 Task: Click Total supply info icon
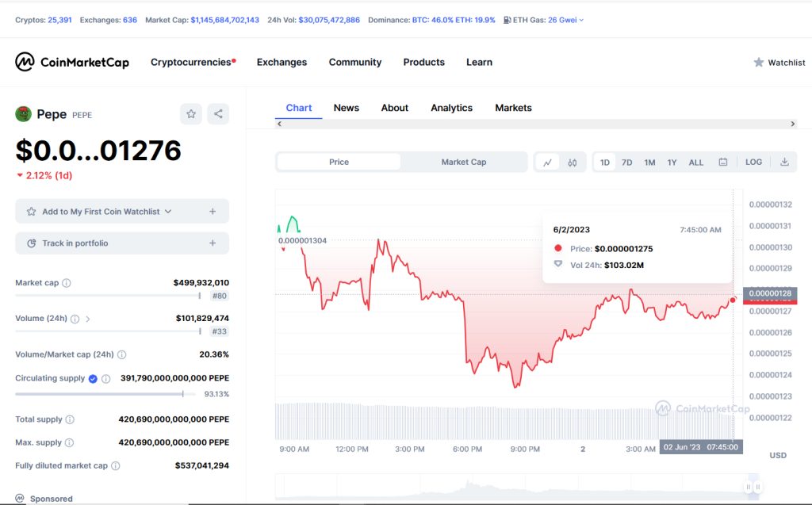pos(70,419)
